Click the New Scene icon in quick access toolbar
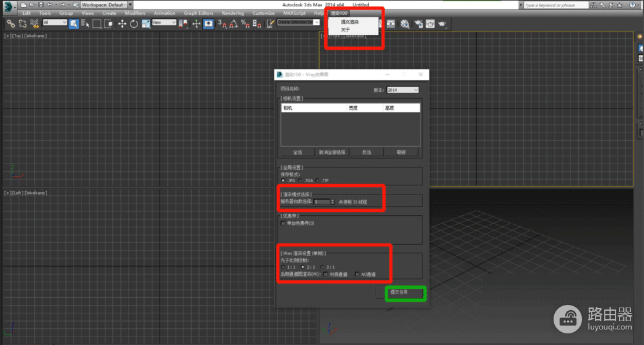The image size is (644, 345). click(23, 5)
